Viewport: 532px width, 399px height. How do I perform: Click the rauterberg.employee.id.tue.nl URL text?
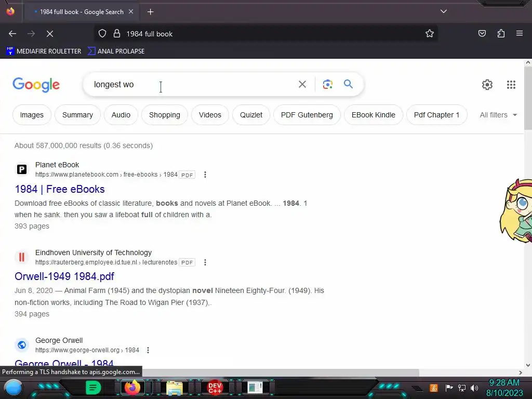[x=106, y=262]
